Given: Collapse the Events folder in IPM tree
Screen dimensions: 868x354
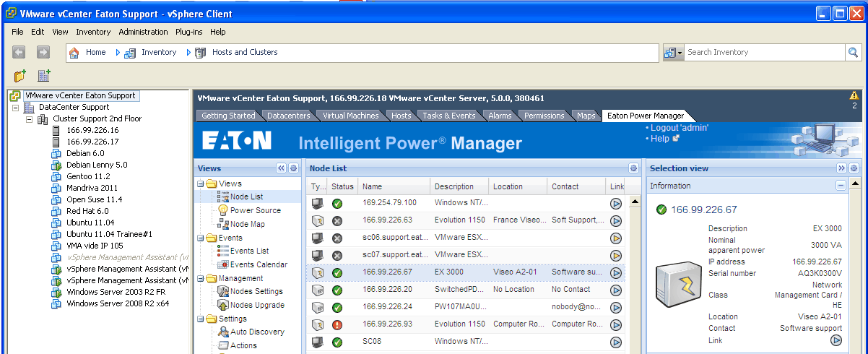Looking at the screenshot, I should pos(200,238).
